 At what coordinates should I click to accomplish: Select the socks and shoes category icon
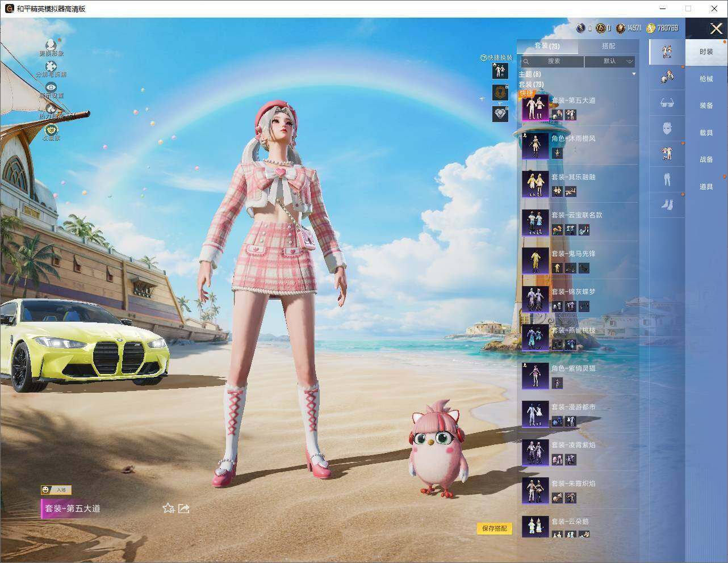[667, 204]
